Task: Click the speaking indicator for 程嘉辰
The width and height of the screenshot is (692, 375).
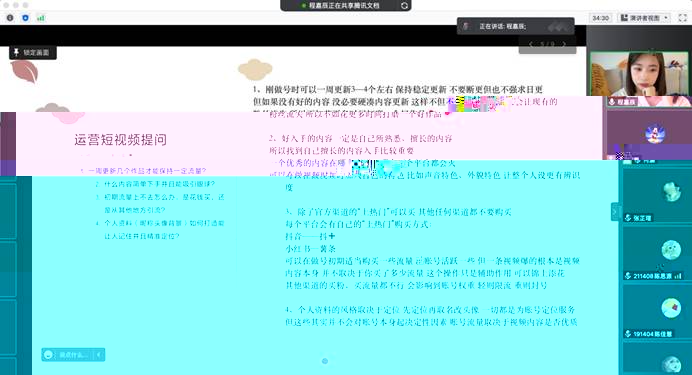Action: coord(515,26)
